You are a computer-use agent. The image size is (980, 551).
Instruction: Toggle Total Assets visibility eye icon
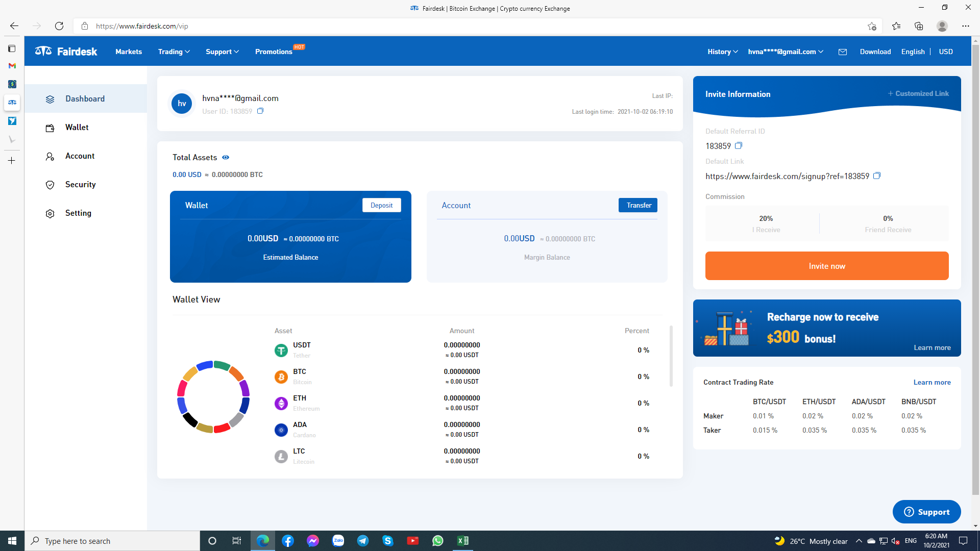tap(226, 158)
